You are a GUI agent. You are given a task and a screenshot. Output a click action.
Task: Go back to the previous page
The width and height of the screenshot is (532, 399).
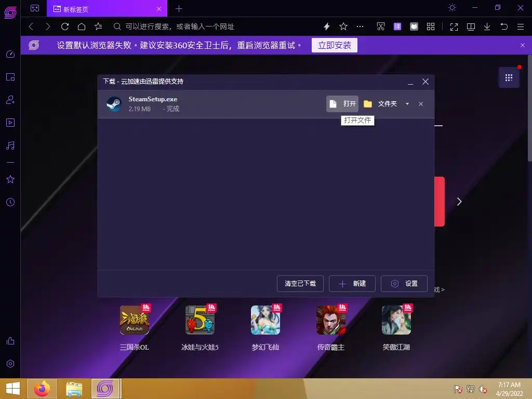tap(31, 26)
